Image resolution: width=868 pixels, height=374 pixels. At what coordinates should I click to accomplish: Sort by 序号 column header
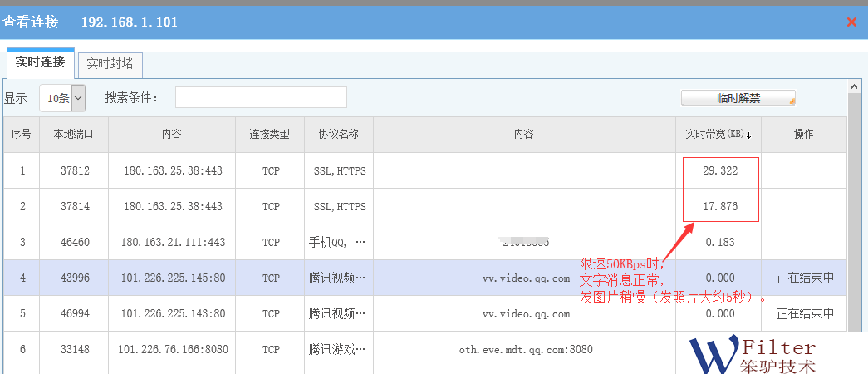pyautogui.click(x=22, y=135)
